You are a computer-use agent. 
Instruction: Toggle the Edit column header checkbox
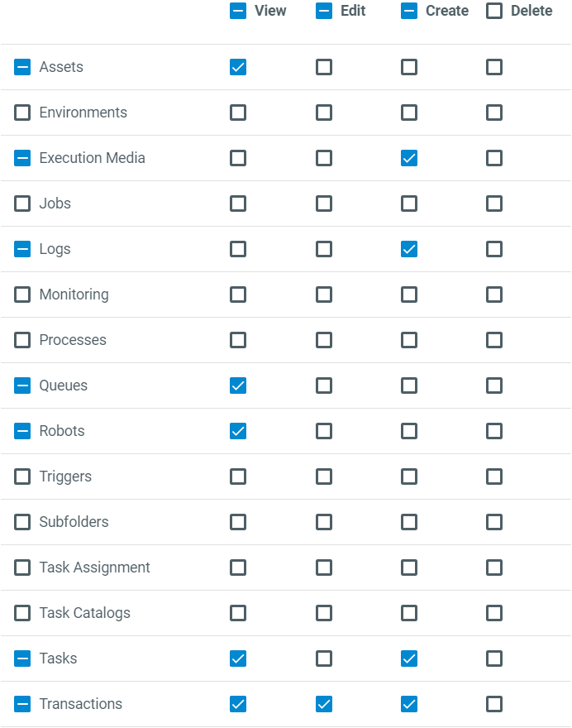pos(324,11)
